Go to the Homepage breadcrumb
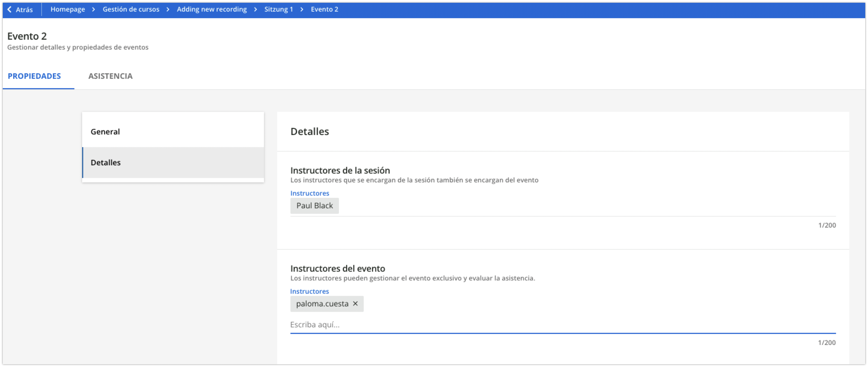Screen dimensions: 868x367 click(68, 9)
